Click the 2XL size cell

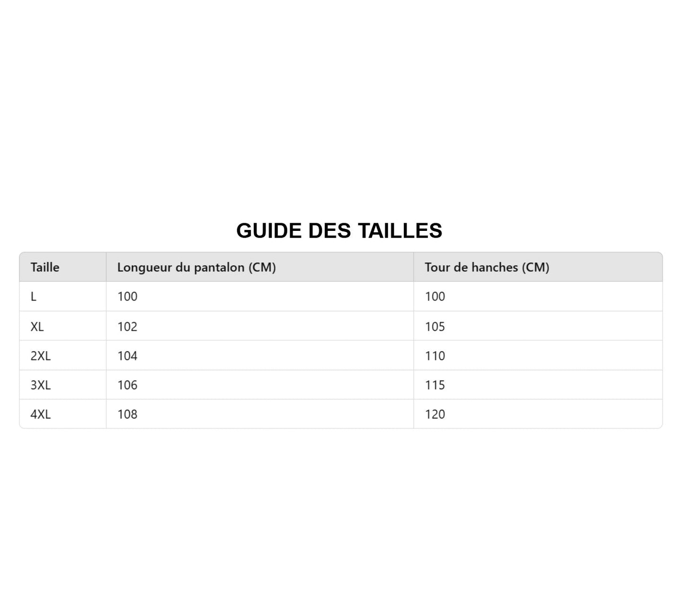tap(41, 356)
